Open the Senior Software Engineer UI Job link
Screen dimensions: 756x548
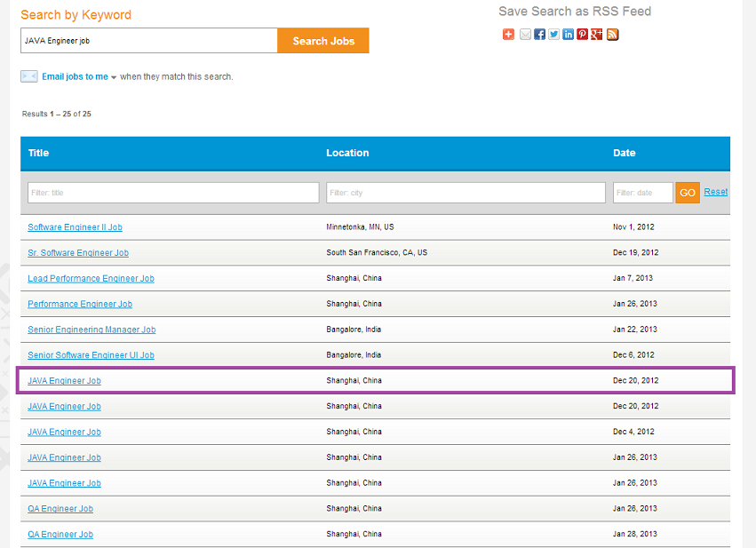(x=91, y=355)
